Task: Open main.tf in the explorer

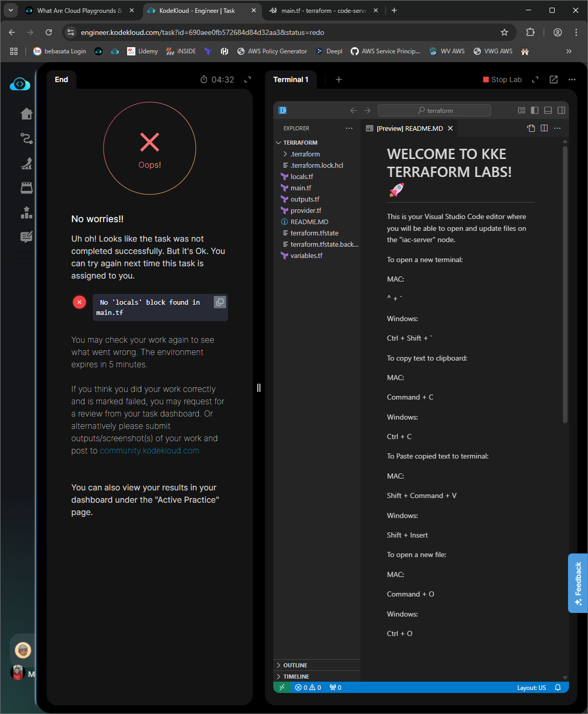Action: pyautogui.click(x=317, y=188)
